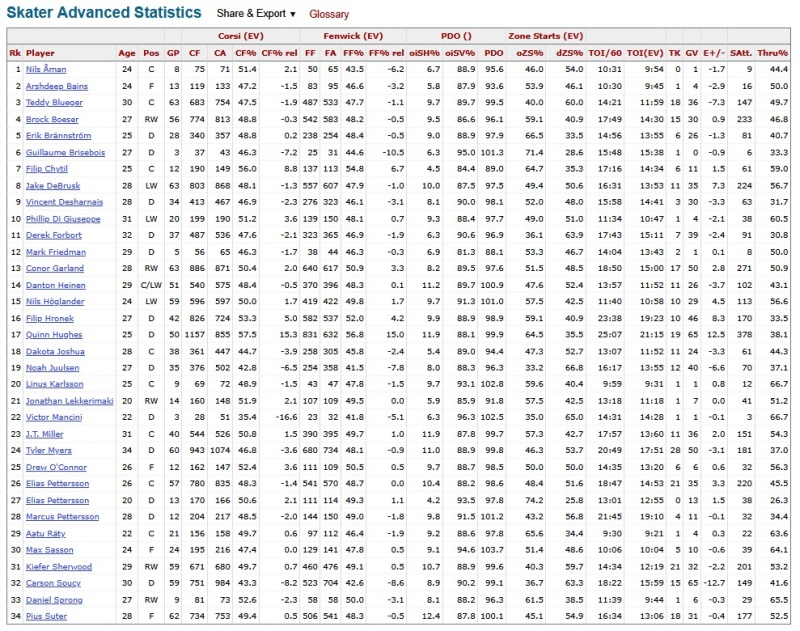Sort by the CF% column header

click(245, 52)
